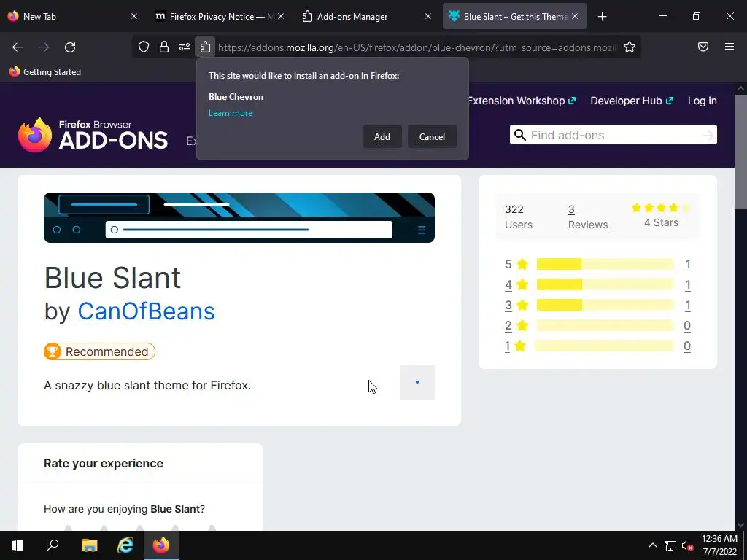Open Learn more link in install popup
The width and height of the screenshot is (747, 560).
[231, 113]
